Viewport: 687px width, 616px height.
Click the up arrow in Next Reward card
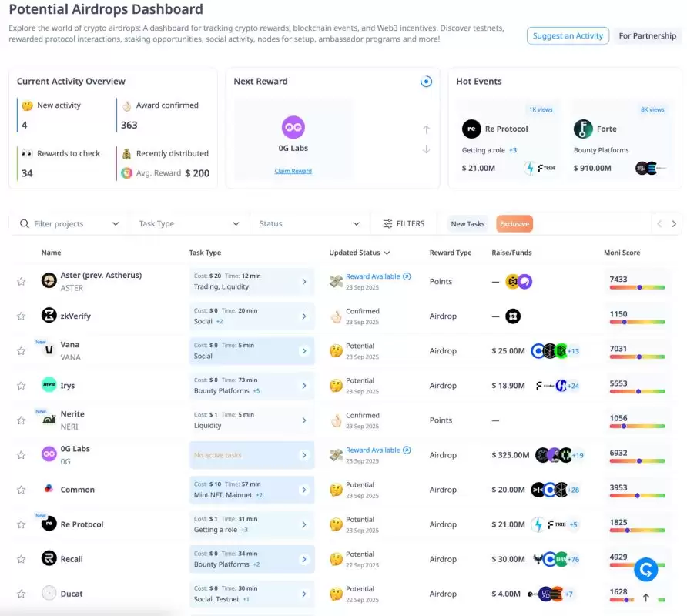click(x=426, y=129)
